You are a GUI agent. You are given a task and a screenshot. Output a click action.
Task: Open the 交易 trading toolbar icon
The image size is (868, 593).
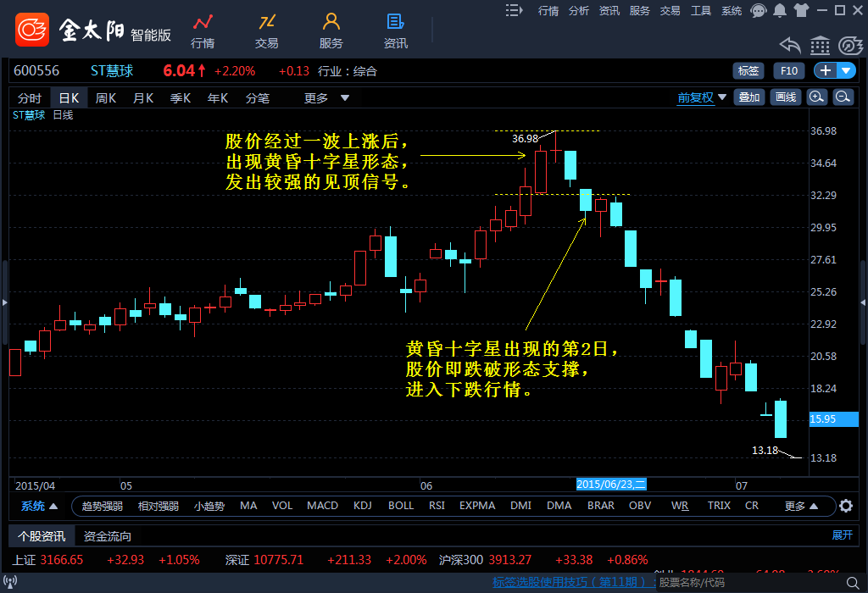(x=267, y=30)
